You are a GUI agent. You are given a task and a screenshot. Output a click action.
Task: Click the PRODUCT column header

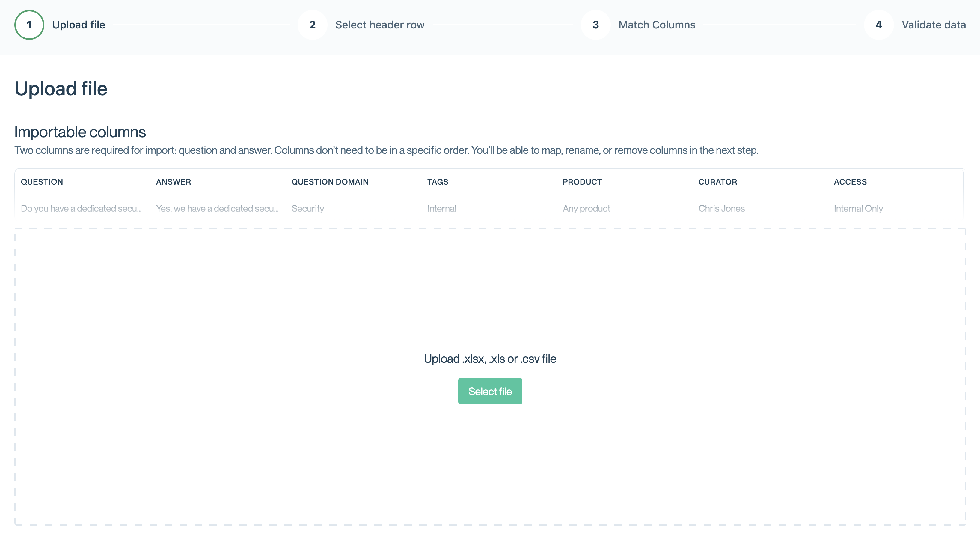[582, 182]
